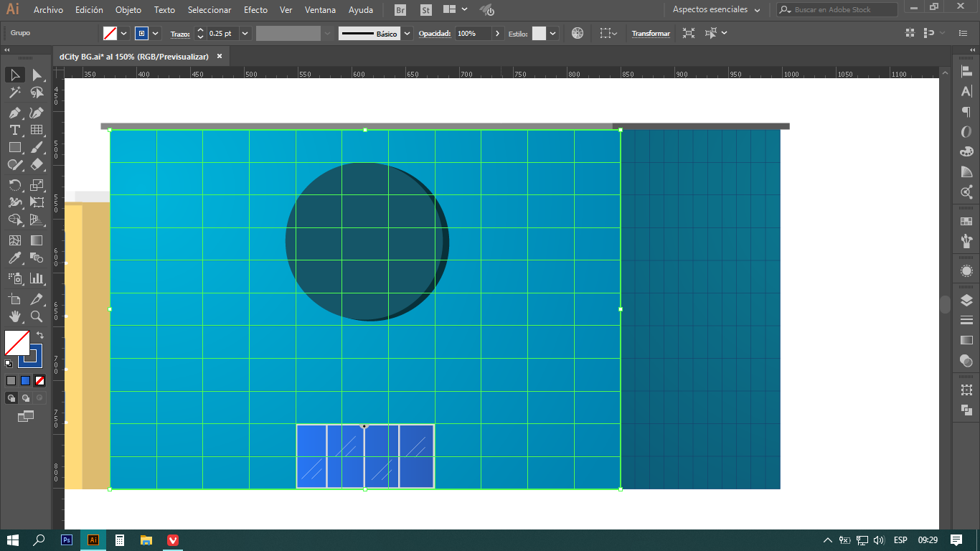Select the Artboard tool
This screenshot has width=980, height=551.
(14, 298)
